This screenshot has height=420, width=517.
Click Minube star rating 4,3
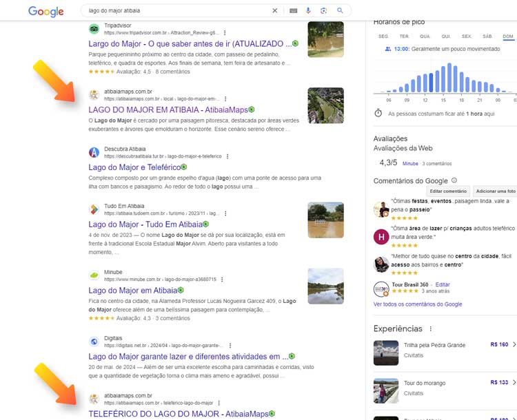point(101,318)
